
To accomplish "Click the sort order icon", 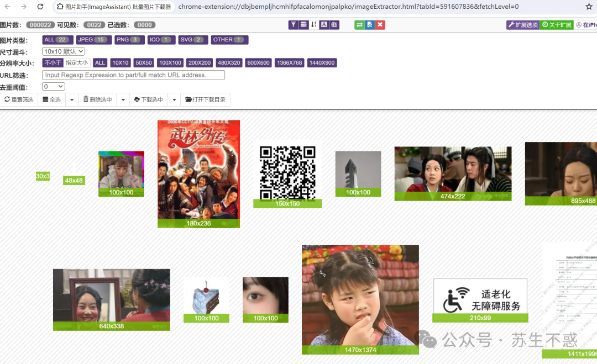I will [314, 25].
